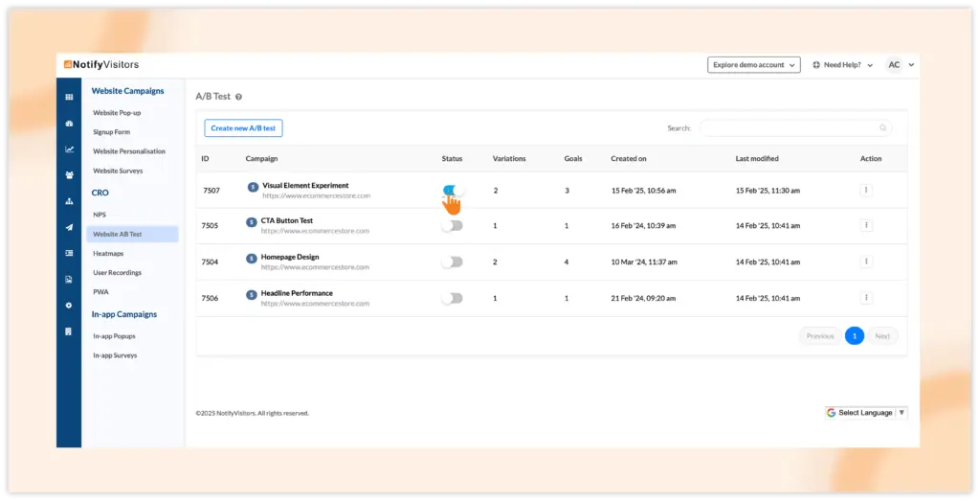Disable the Visual Element Experiment status toggle
980x501 pixels.
coord(453,190)
